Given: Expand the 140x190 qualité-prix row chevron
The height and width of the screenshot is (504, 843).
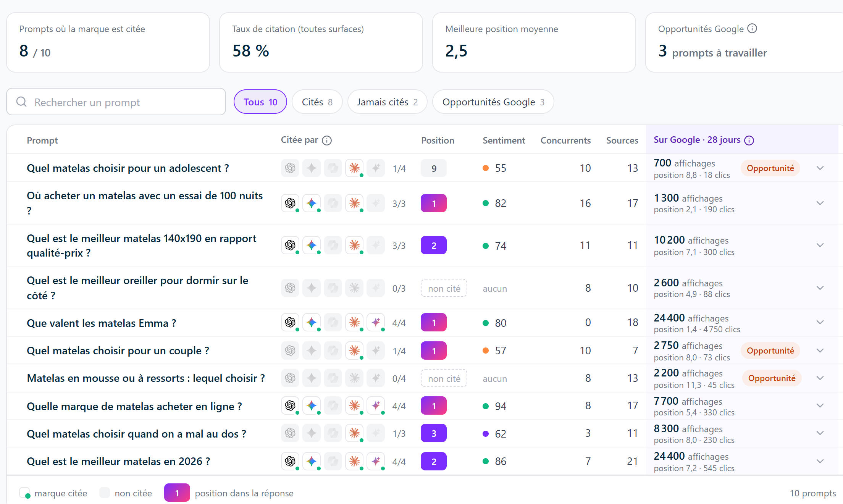Looking at the screenshot, I should coord(820,245).
